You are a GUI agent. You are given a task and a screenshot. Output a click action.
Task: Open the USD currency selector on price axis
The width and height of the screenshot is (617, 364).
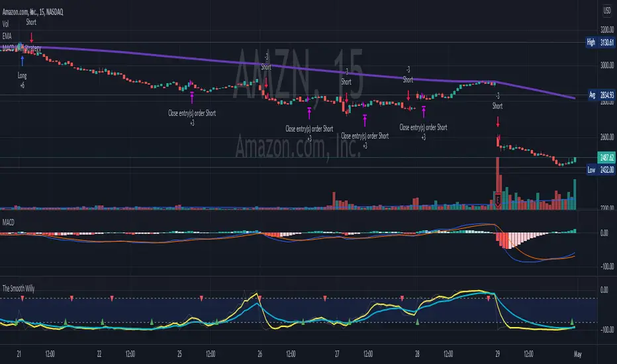607,11
